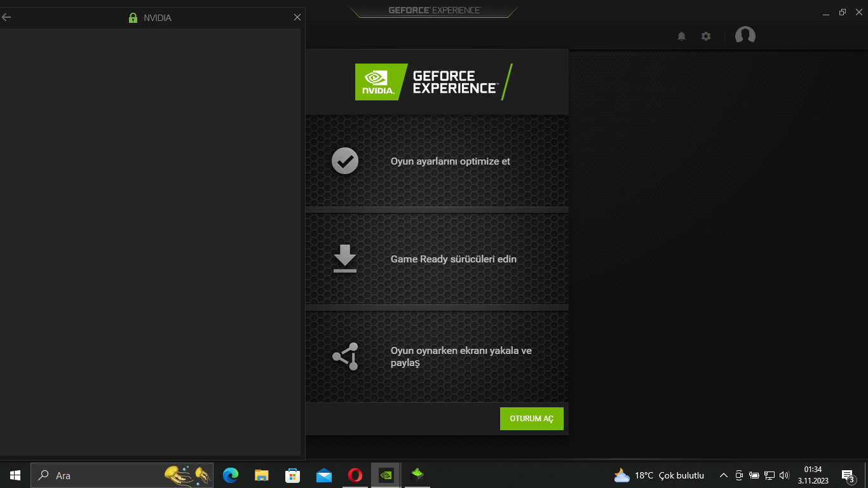Open Microsoft Store from the taskbar
Image resolution: width=868 pixels, height=488 pixels.
[x=292, y=475]
